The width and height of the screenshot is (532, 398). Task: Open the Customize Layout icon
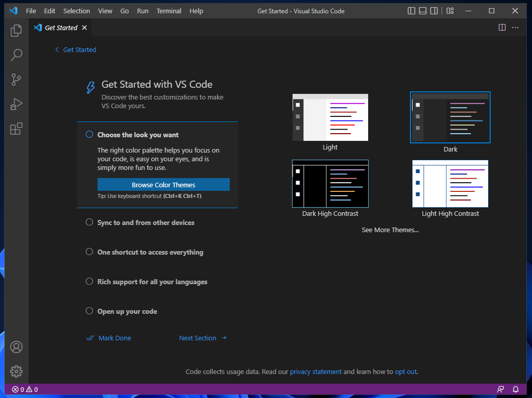point(450,11)
